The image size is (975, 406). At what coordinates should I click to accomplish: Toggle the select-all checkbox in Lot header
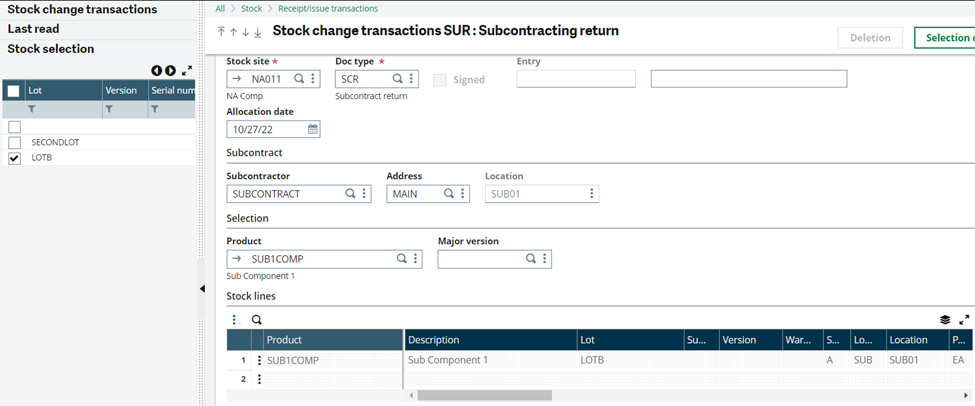point(14,91)
